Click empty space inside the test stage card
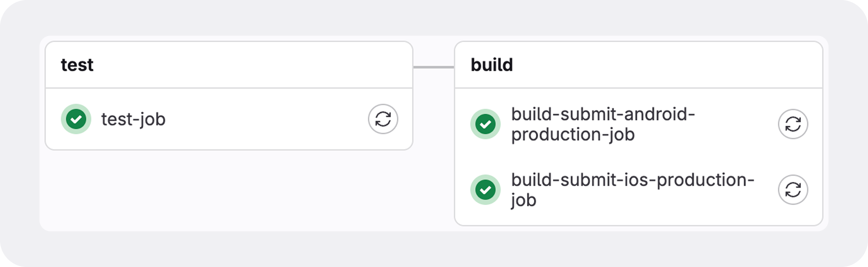Viewport: 868px width, 267px height. (x=263, y=119)
